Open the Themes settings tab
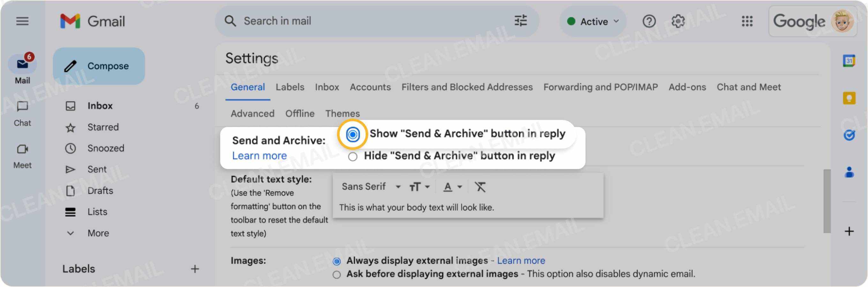Screen dimensions: 868x287 [342, 114]
